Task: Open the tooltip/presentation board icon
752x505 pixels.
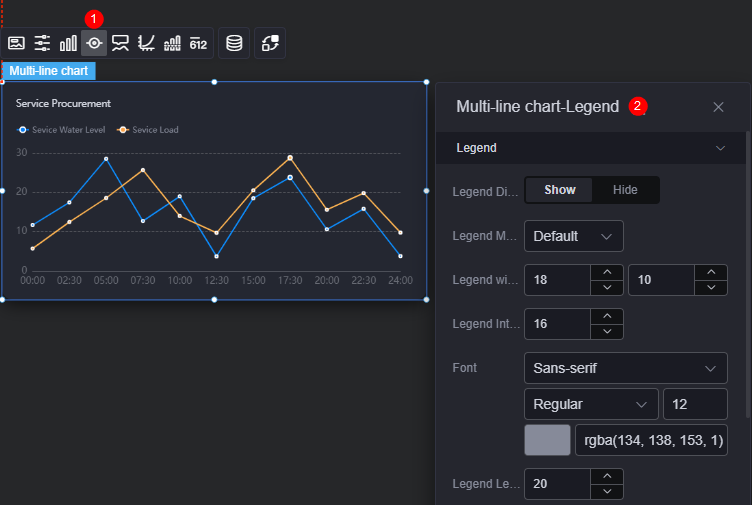Action: point(120,43)
